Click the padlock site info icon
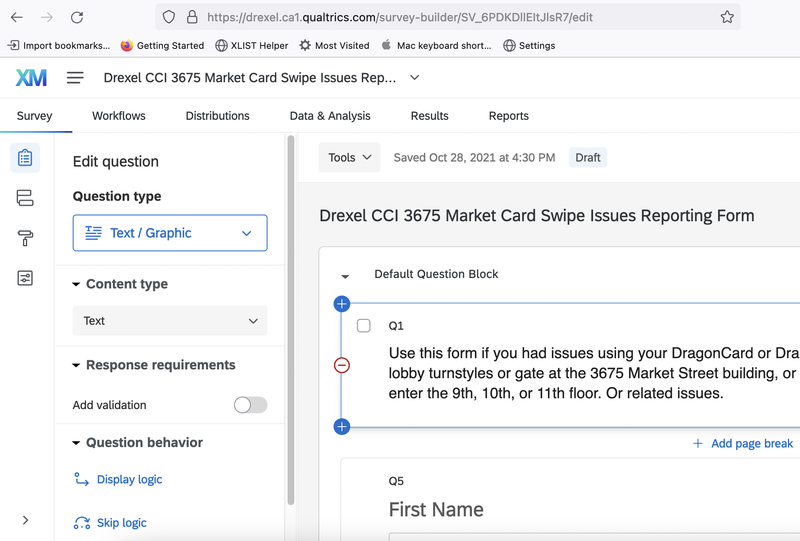 192,17
